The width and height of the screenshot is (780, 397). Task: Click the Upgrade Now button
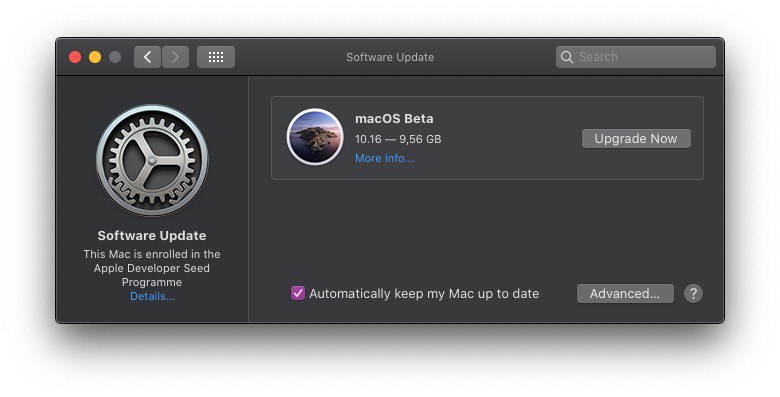click(x=636, y=138)
